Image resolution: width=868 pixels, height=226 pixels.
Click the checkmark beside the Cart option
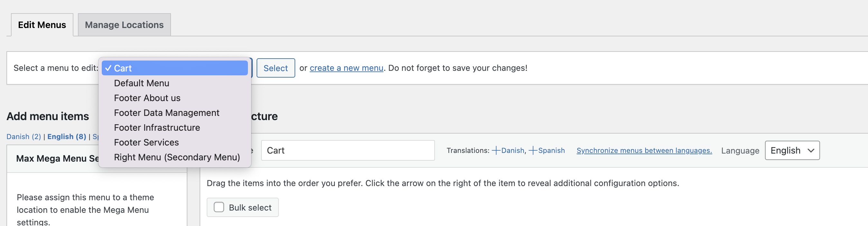108,68
